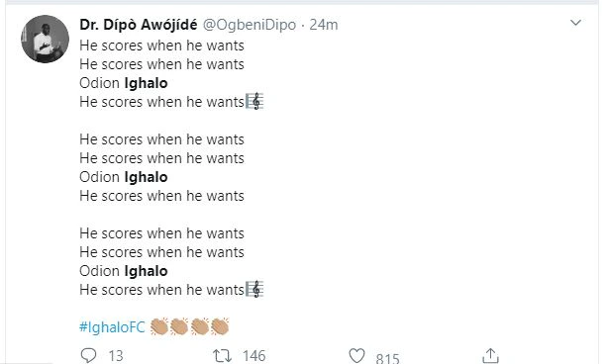607x364 pixels.
Task: Open the share upload icon
Action: (x=490, y=355)
